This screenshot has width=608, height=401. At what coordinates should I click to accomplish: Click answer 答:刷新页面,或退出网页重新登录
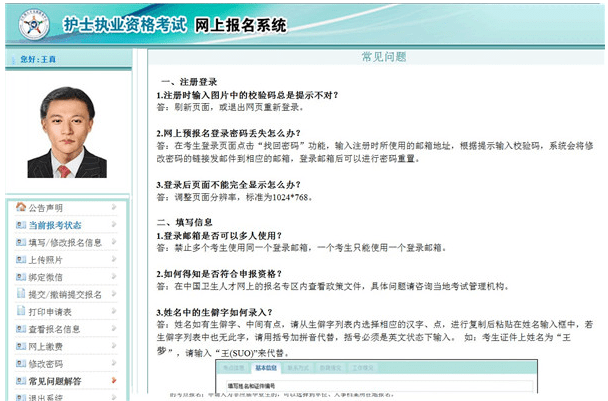coord(230,107)
